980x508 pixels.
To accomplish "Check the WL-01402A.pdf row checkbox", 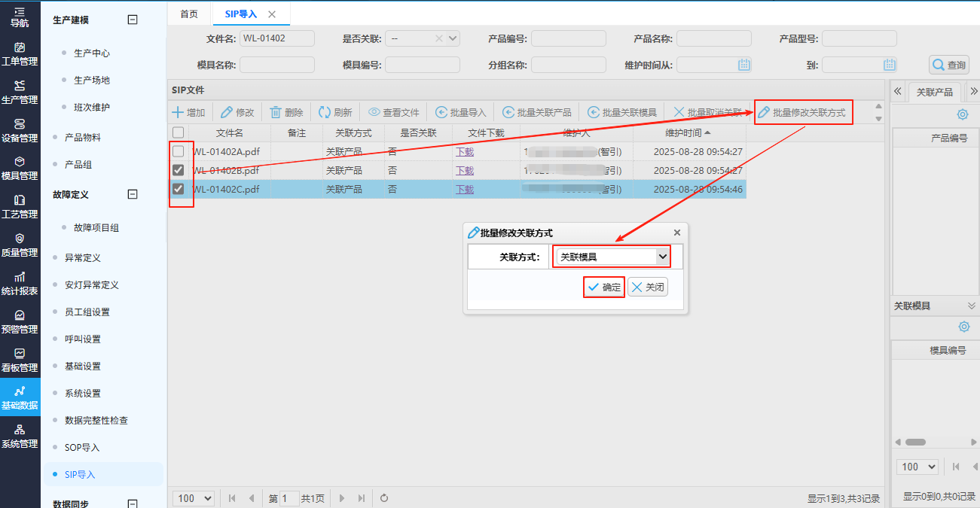I will [179, 151].
